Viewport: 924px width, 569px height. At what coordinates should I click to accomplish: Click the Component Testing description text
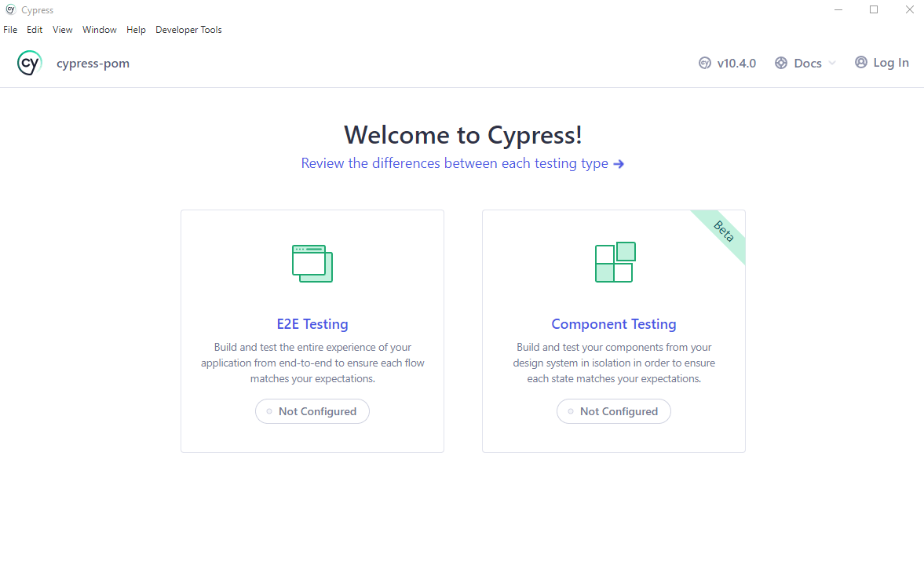pyautogui.click(x=614, y=363)
